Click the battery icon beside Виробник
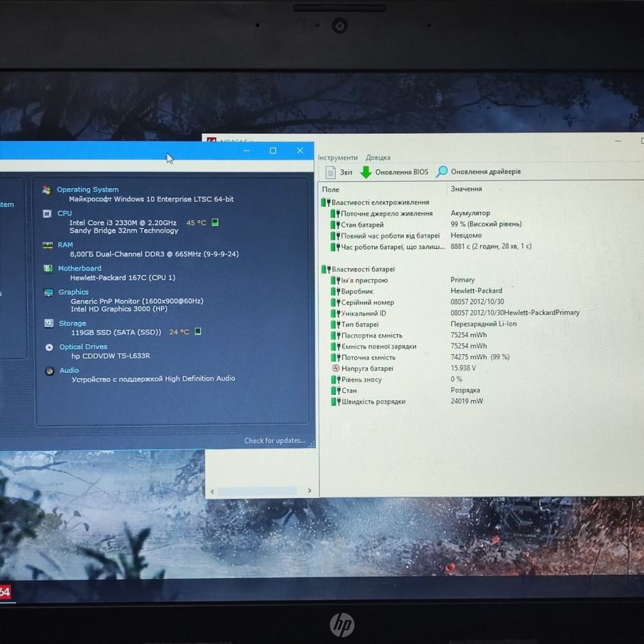644x644 pixels. pos(336,291)
